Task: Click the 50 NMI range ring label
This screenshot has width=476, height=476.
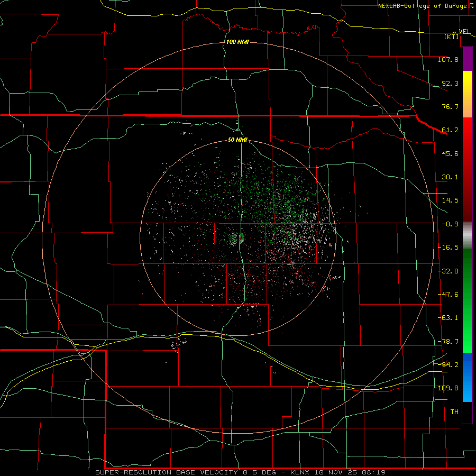Action: tap(237, 140)
